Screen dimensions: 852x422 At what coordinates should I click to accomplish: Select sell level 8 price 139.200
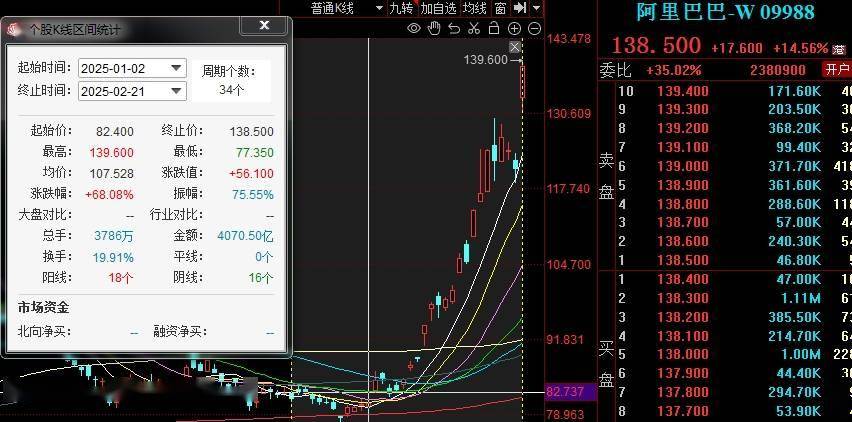pyautogui.click(x=682, y=128)
